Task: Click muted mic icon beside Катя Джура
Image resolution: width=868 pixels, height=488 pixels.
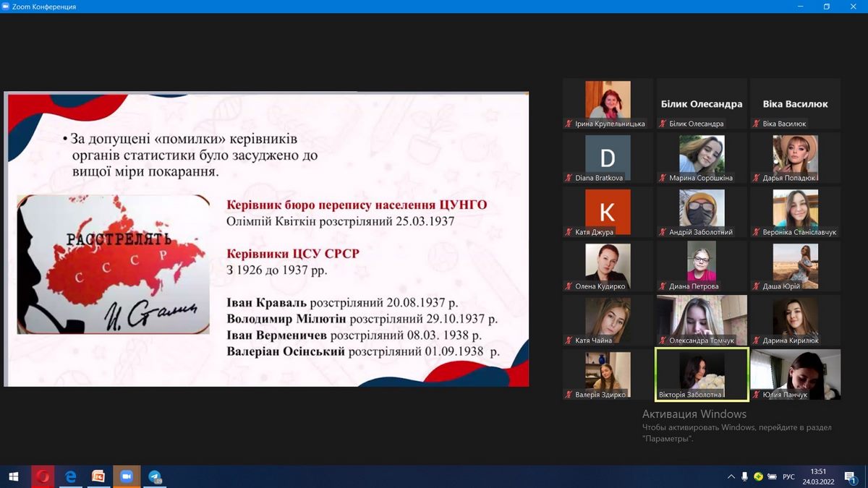Action: [569, 232]
